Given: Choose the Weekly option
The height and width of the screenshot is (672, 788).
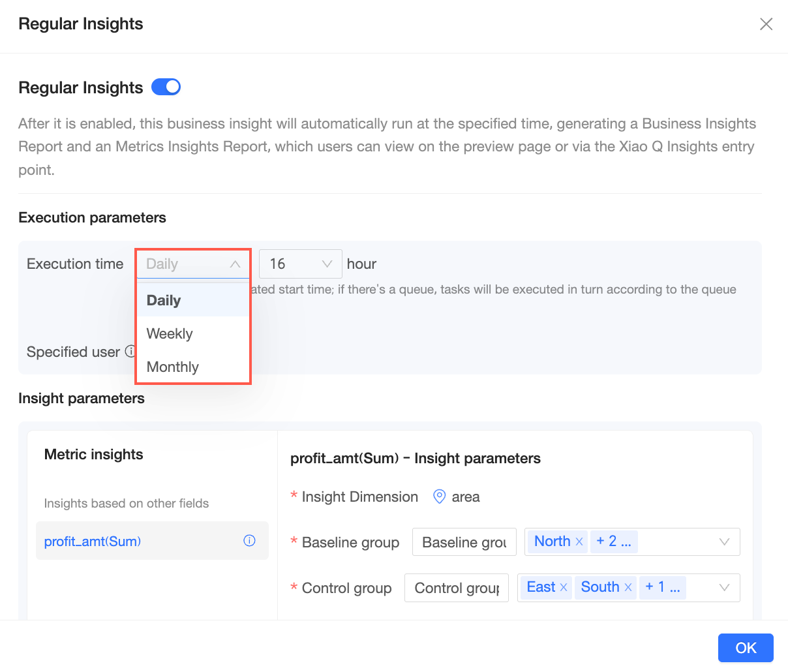Looking at the screenshot, I should pos(170,333).
